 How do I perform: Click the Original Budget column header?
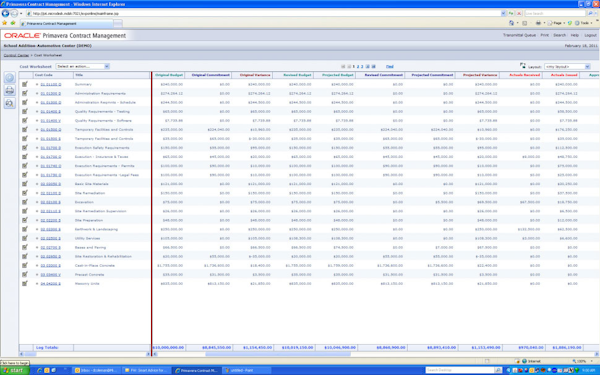click(169, 75)
